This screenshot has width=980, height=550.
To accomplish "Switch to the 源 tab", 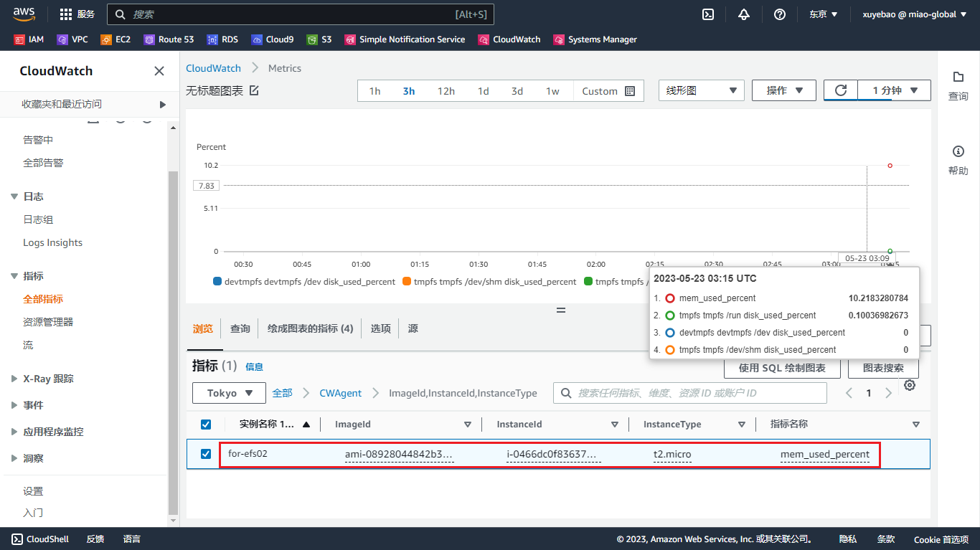I will (x=413, y=328).
